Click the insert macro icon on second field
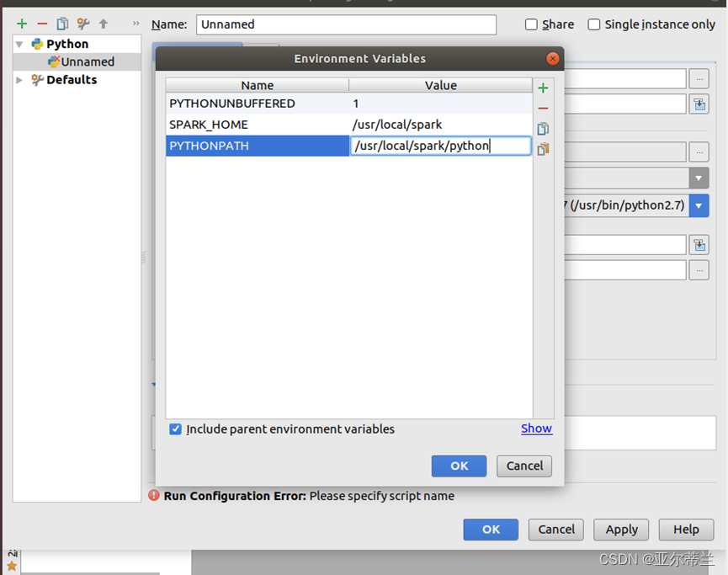This screenshot has height=575, width=728. coord(699,104)
